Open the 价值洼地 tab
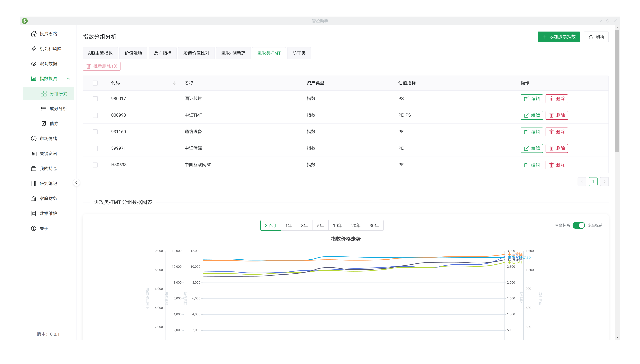This screenshot has width=640, height=364. [133, 53]
